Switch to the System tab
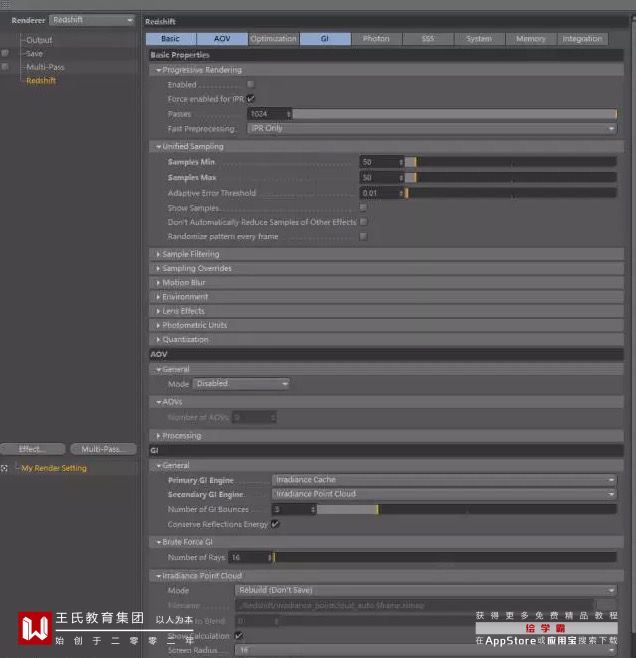The width and height of the screenshot is (636, 658). [479, 39]
